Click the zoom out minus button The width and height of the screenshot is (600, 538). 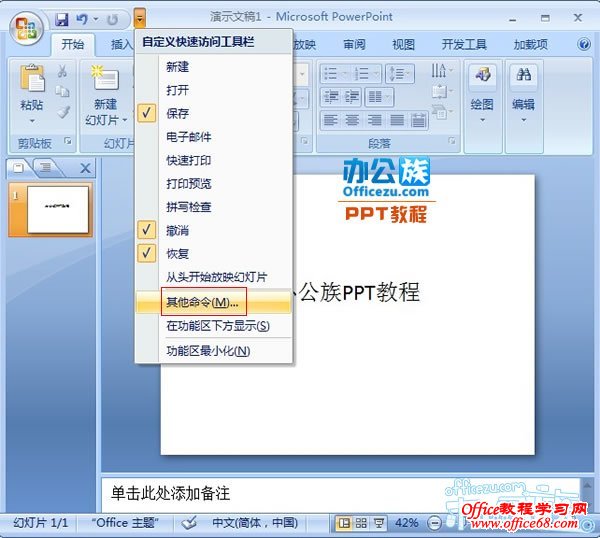point(434,523)
